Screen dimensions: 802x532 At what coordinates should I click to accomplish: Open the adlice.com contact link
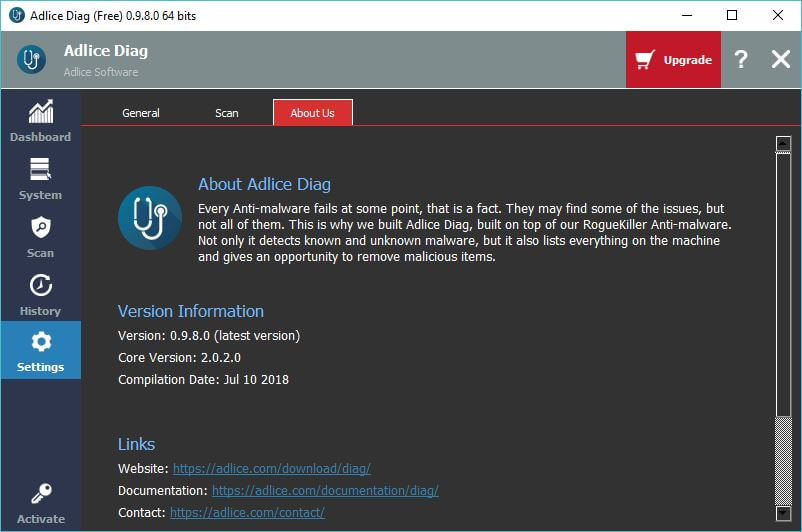point(247,513)
